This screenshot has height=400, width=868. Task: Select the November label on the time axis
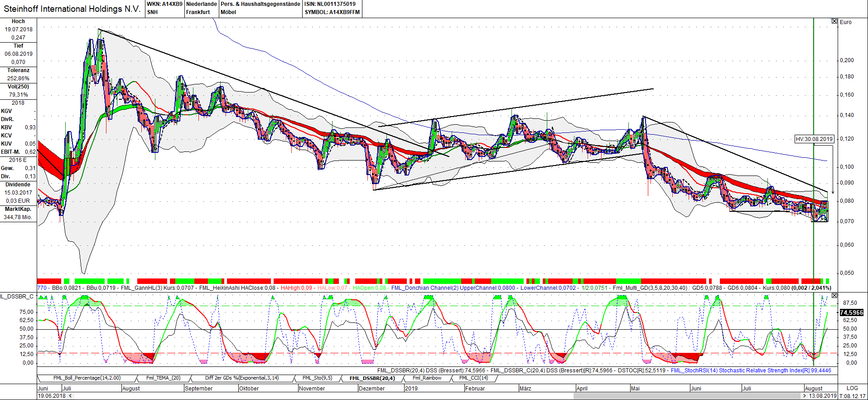pyautogui.click(x=312, y=389)
